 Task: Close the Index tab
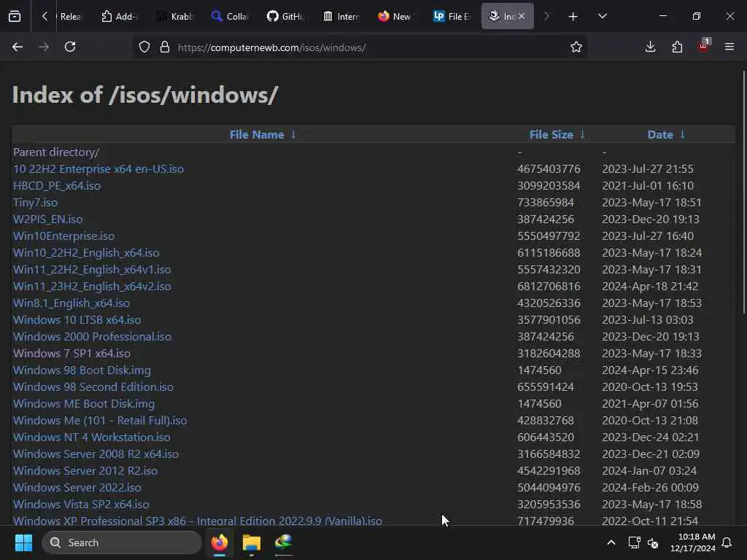[x=522, y=16]
